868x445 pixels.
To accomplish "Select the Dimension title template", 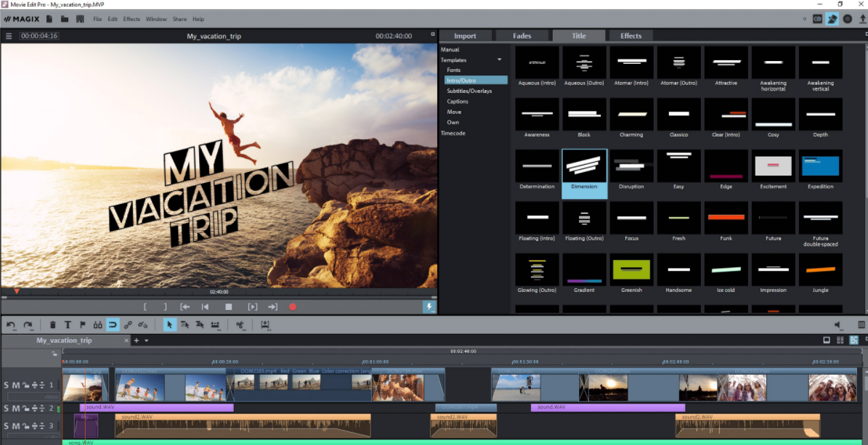I will pos(585,173).
